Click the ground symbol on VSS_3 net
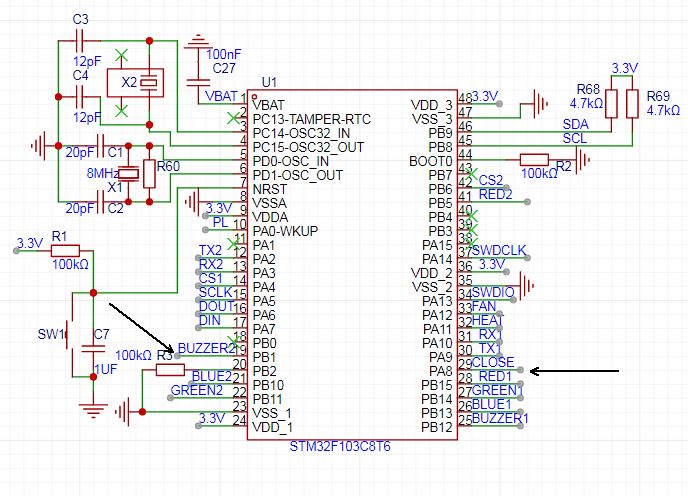The height and width of the screenshot is (496, 688). (x=540, y=104)
